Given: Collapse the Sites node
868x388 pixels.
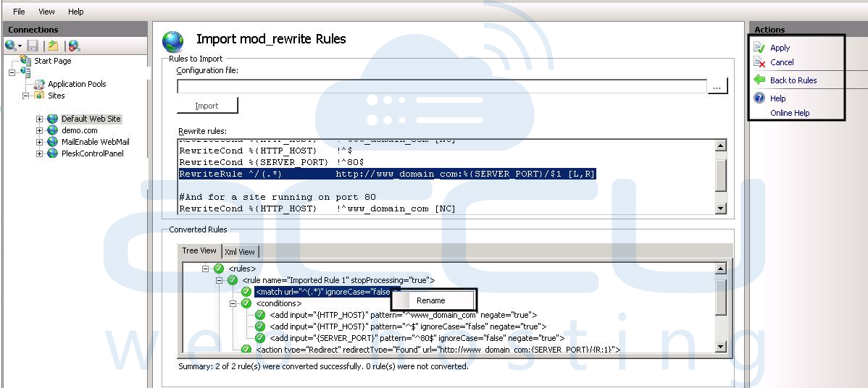Looking at the screenshot, I should click(25, 96).
